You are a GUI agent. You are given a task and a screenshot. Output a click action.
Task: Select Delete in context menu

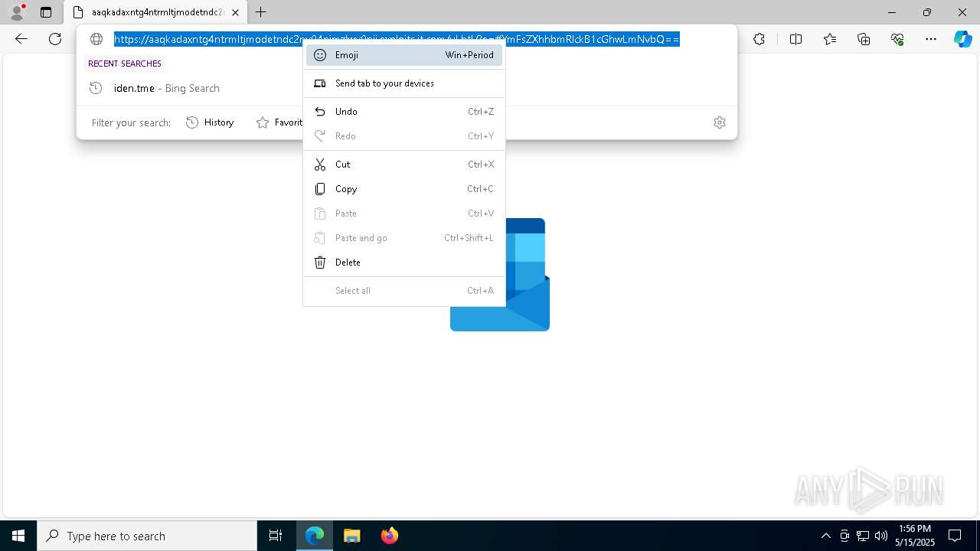coord(404,262)
